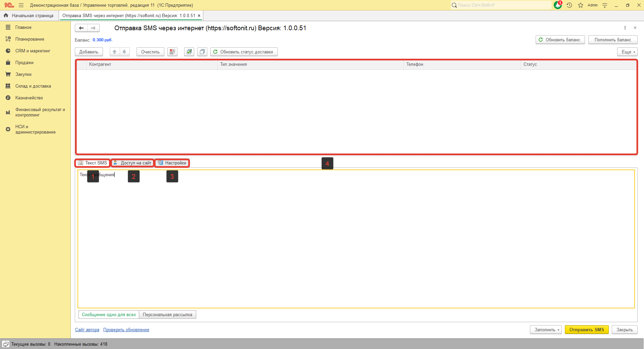Click the check all rows icon
This screenshot has width=644, height=349.
tap(189, 52)
